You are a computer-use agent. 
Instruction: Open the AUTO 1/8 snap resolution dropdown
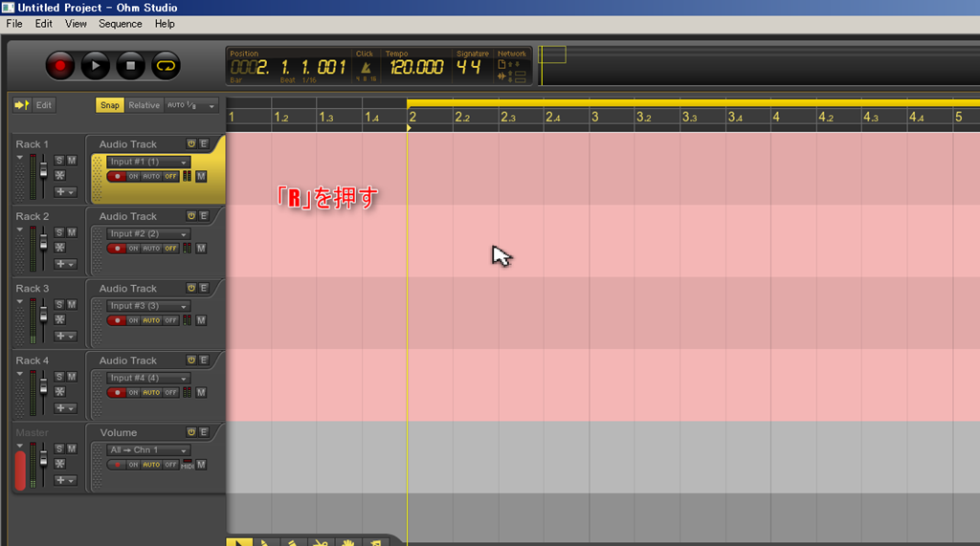point(191,105)
